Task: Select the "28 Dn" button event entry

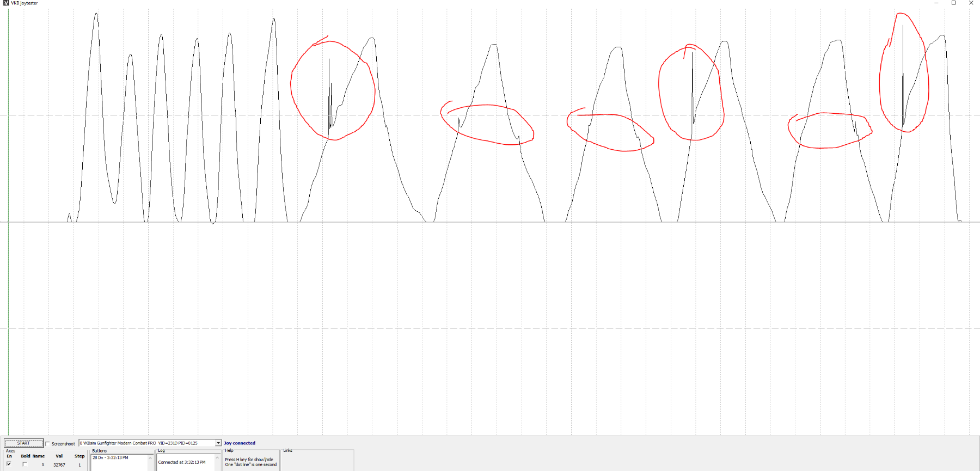Action: (111, 458)
